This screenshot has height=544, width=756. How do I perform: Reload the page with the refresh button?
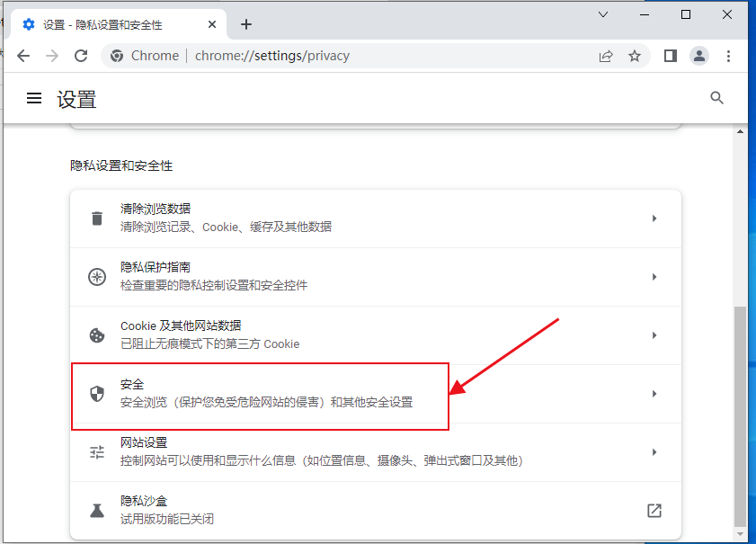[x=82, y=55]
